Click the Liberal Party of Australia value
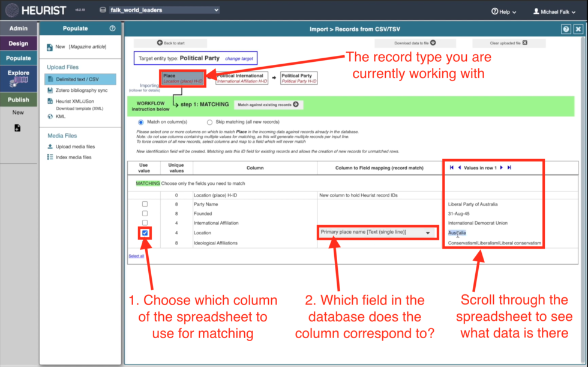 (x=473, y=204)
